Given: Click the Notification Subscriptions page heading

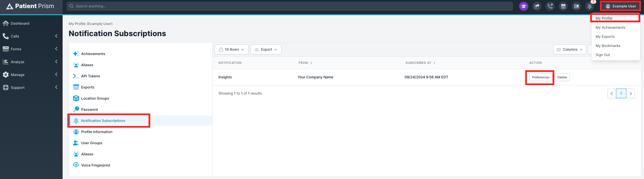Looking at the screenshot, I should coord(117,33).
